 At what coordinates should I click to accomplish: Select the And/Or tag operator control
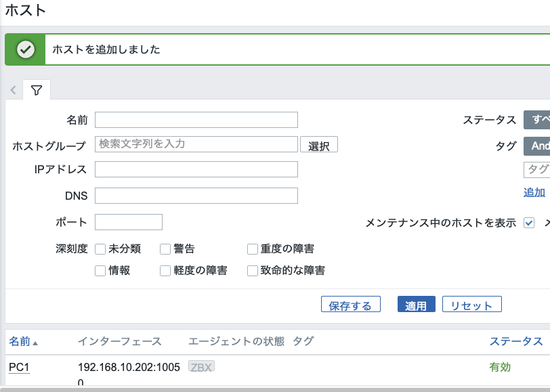point(537,146)
